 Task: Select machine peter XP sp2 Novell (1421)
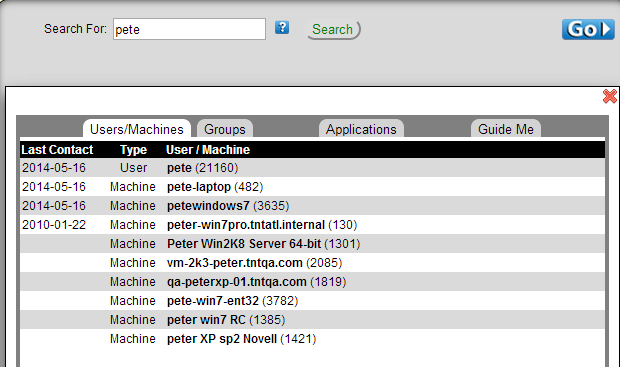241,339
